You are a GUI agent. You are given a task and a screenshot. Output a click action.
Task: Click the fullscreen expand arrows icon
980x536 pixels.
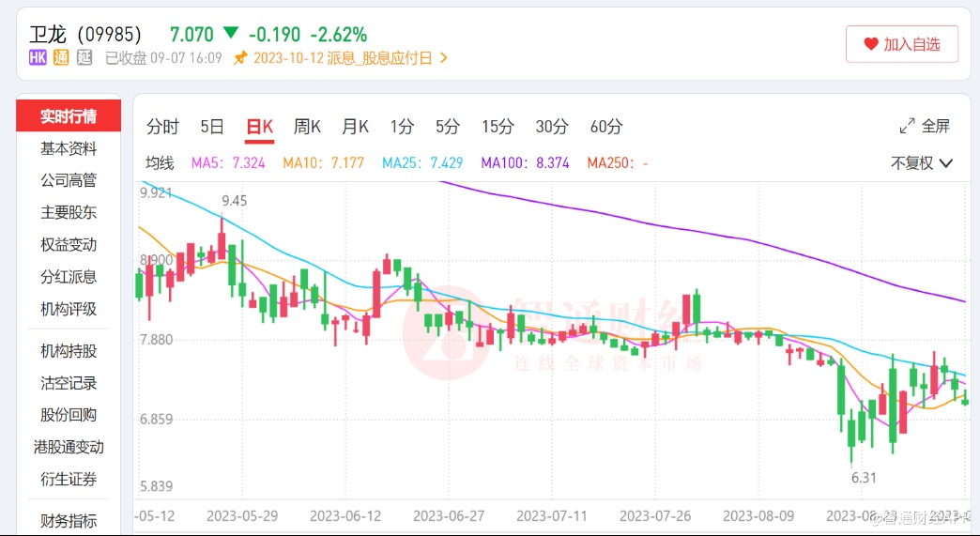point(907,126)
